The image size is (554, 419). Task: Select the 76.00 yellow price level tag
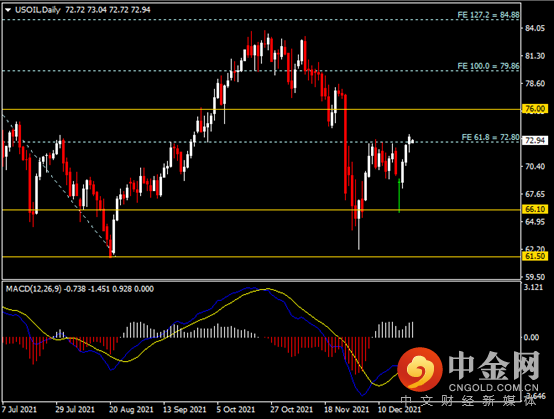[x=535, y=109]
